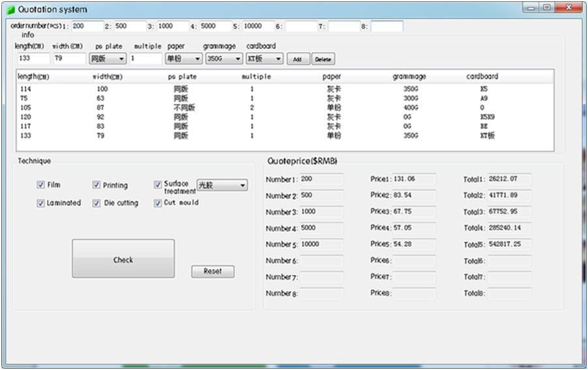The image size is (588, 370).
Task: Click the ps plate list column header
Action: pos(203,76)
